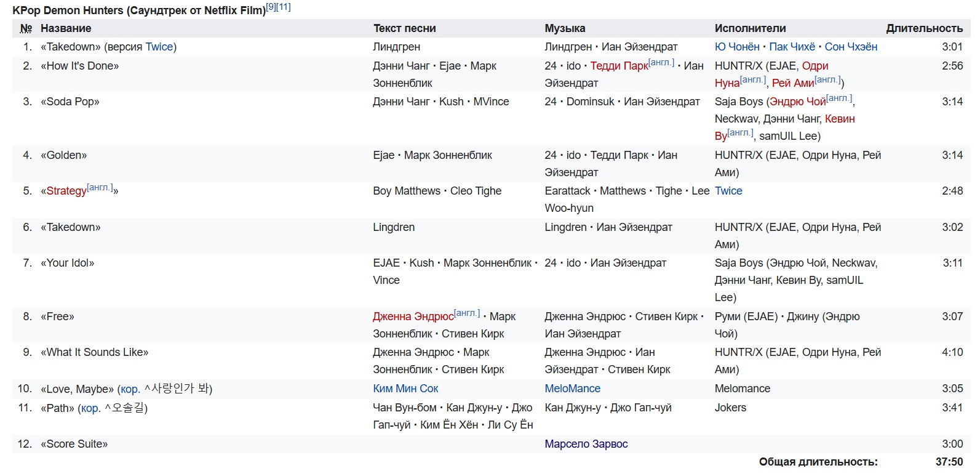Click the Ejae · Марк Зонненблик lyrics cell
The width and height of the screenshot is (980, 476).
432,155
